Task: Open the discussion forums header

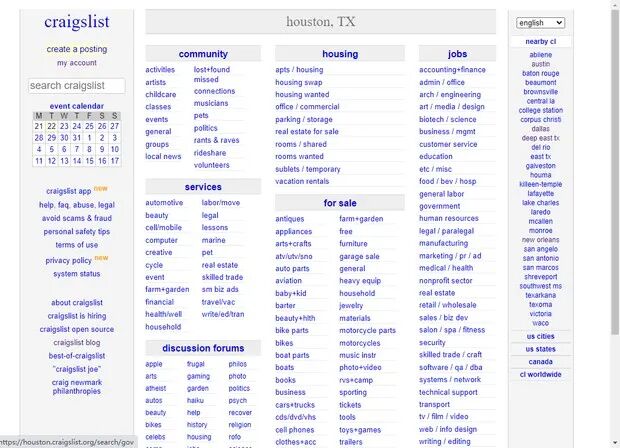Action: pyautogui.click(x=203, y=348)
